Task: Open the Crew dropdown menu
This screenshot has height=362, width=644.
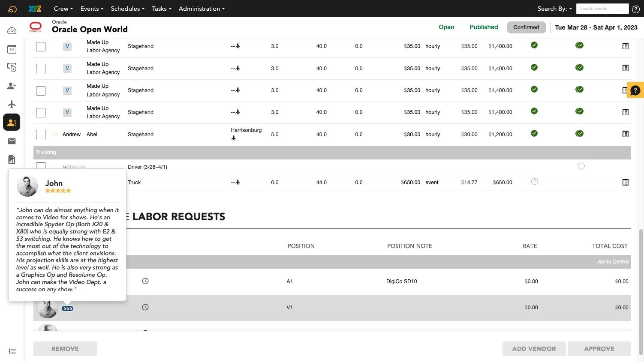Action: coord(63,9)
